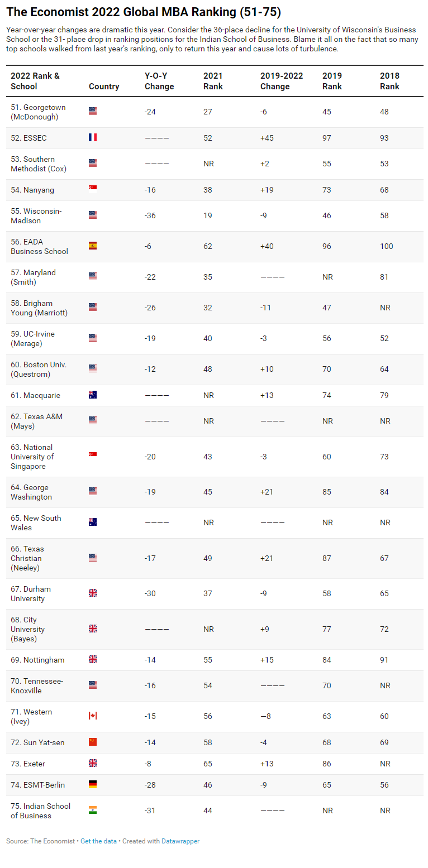The width and height of the screenshot is (428, 868).
Task: Click the 'Y-O-Y Change' column header
Action: coord(159,81)
